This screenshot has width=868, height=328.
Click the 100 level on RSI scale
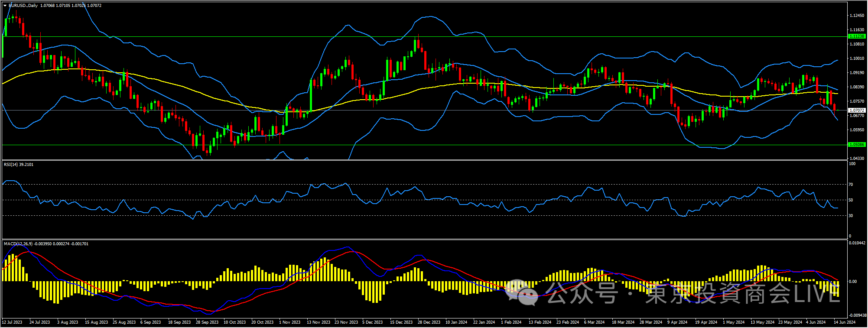point(852,164)
